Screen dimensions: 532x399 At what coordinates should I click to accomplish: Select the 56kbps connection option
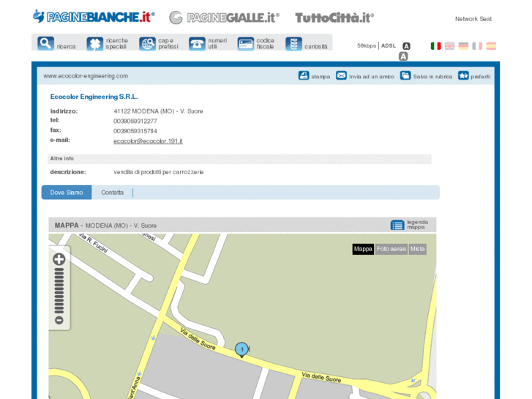pos(367,45)
